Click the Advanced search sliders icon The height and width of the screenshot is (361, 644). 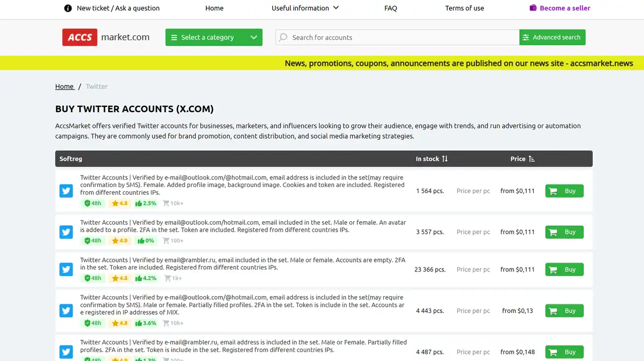pyautogui.click(x=525, y=37)
